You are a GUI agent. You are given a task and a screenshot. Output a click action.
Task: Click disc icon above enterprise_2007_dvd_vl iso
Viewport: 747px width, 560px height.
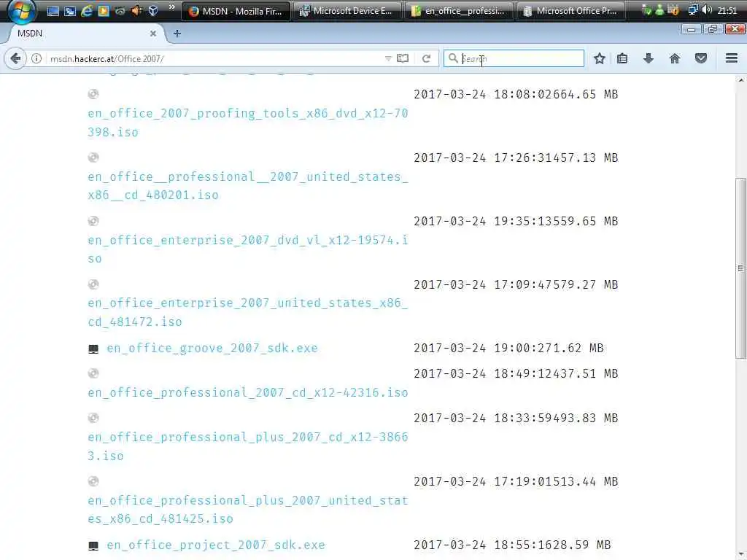point(93,221)
